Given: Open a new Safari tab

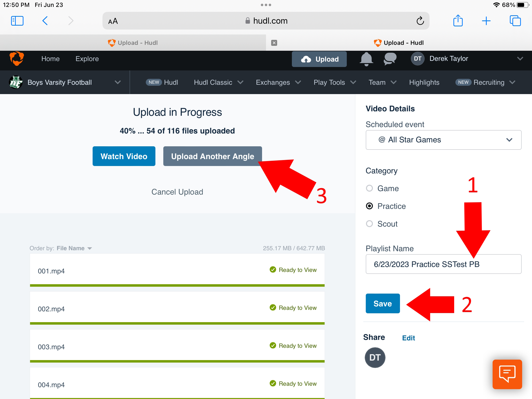Looking at the screenshot, I should click(486, 21).
